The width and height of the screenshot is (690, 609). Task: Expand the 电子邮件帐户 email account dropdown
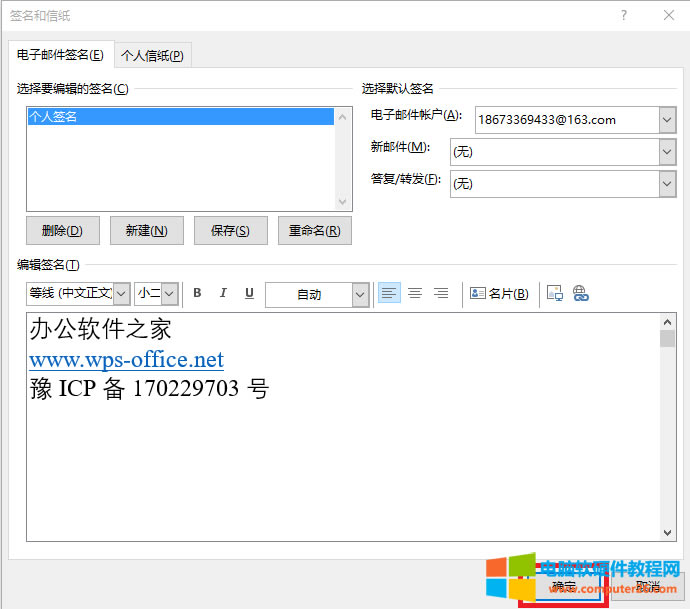(667, 120)
